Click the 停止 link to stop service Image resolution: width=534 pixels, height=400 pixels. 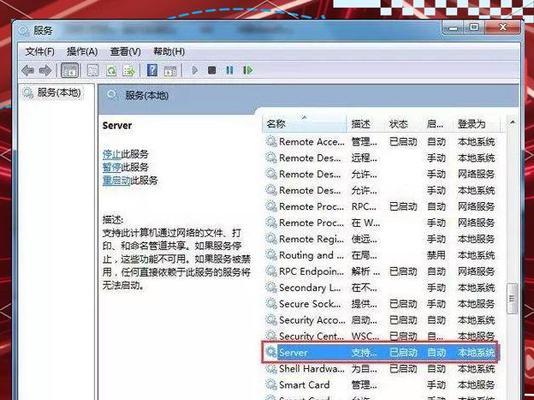click(x=112, y=154)
